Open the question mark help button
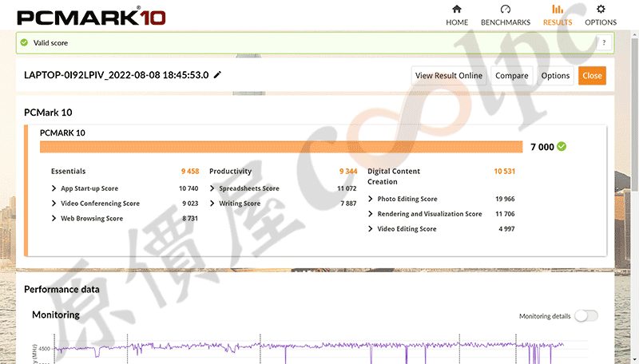The height and width of the screenshot is (364, 639). 604,42
